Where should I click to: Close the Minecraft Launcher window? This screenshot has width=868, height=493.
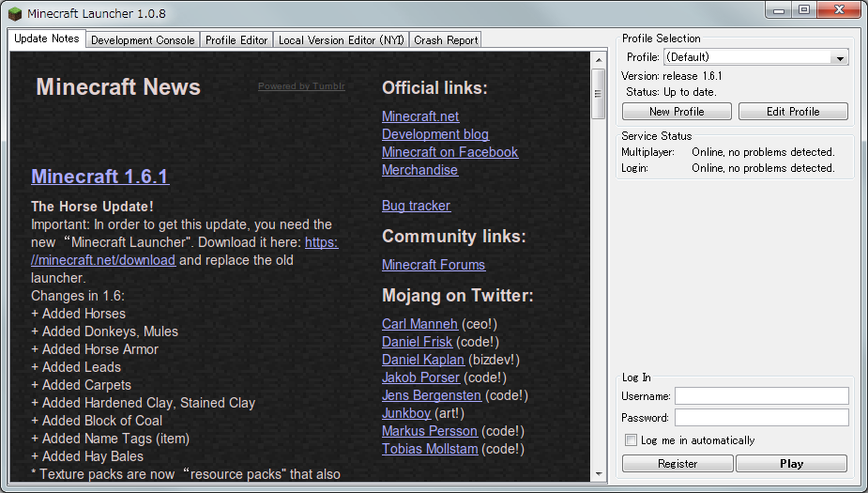[839, 10]
